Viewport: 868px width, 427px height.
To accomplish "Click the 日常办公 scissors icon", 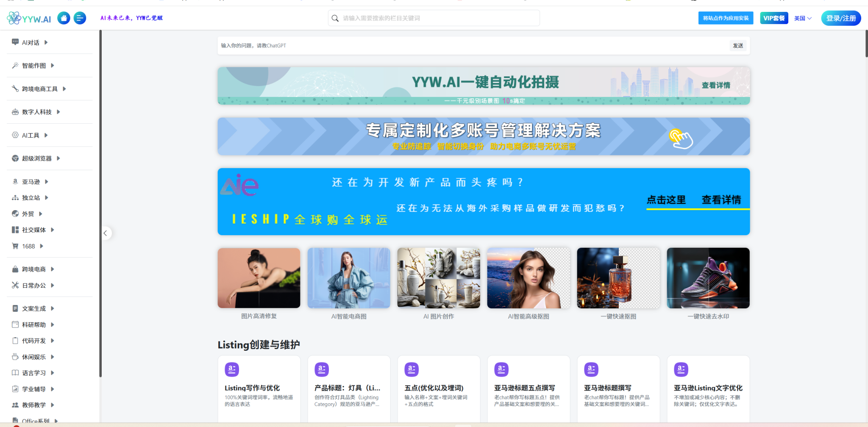I will (x=15, y=285).
